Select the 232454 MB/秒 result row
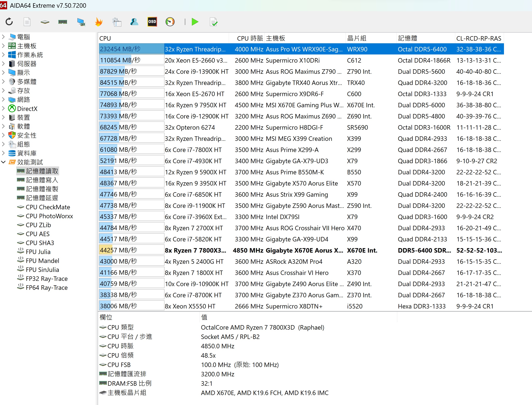Image resolution: width=532 pixels, height=405 pixels. coord(301,49)
